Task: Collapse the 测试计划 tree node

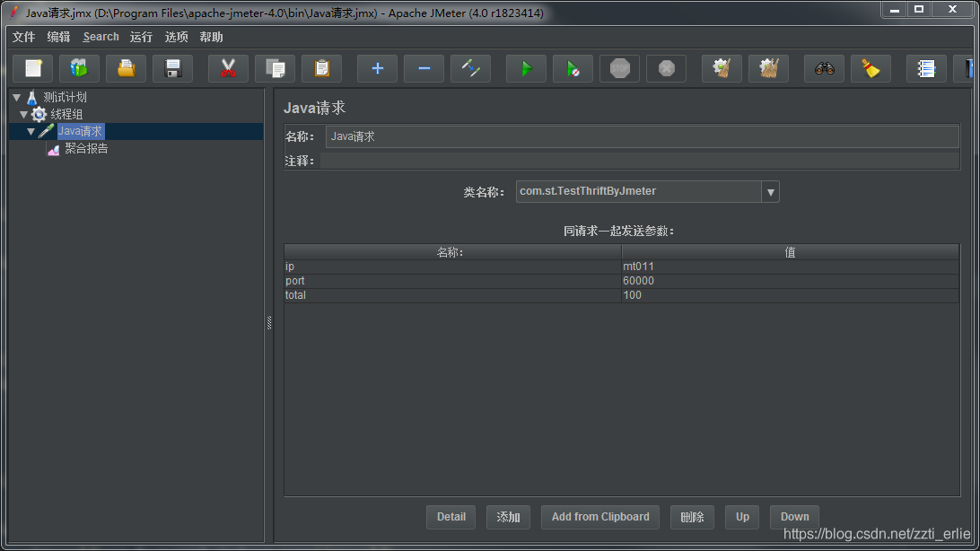Action: pos(17,97)
